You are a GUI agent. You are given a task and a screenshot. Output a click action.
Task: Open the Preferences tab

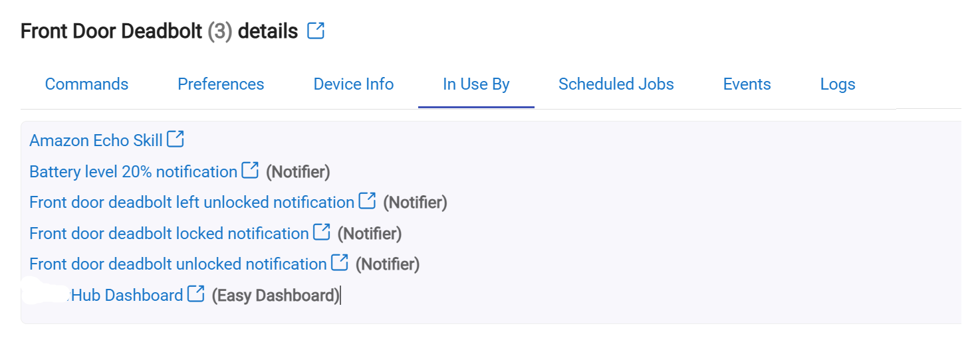pos(221,84)
